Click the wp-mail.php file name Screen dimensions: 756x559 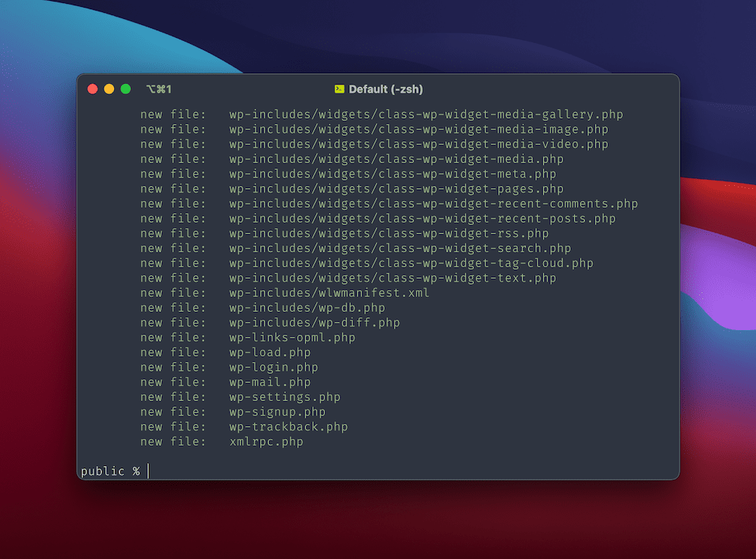[270, 382]
